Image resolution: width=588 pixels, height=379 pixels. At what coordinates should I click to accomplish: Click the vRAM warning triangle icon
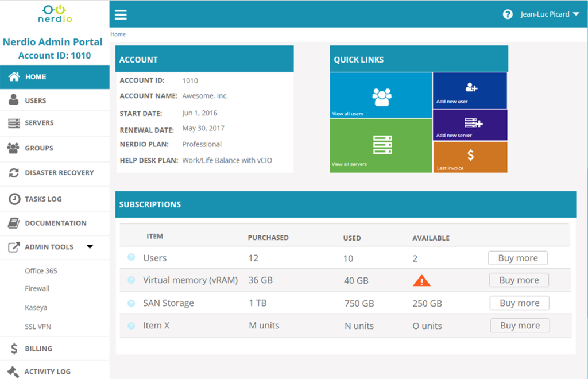point(423,280)
